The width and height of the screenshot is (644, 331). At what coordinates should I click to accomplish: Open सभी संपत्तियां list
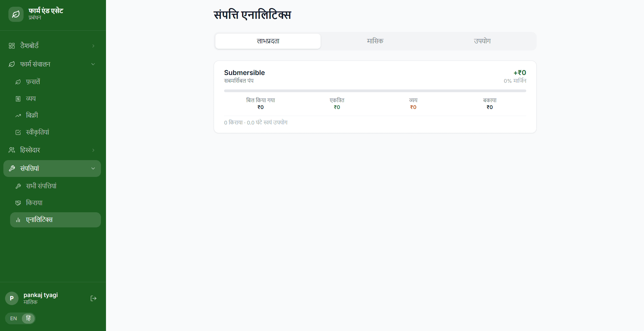pos(56,186)
